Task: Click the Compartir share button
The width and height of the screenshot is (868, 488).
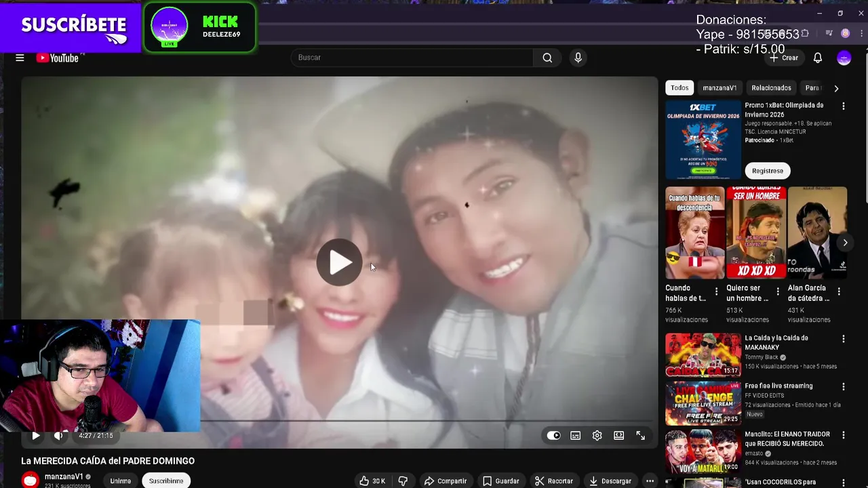Action: 446,481
